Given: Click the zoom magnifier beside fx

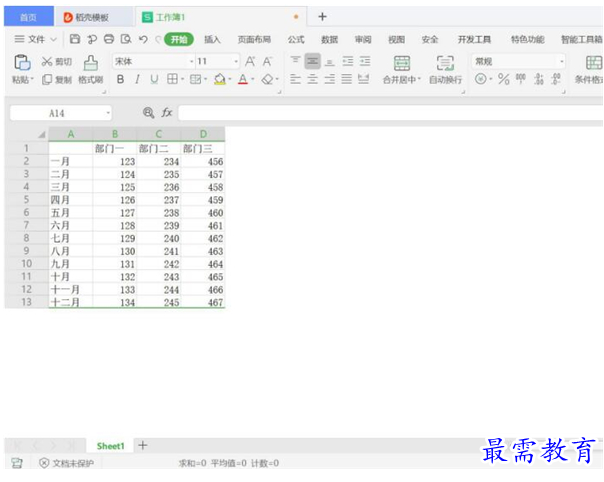Looking at the screenshot, I should point(149,113).
